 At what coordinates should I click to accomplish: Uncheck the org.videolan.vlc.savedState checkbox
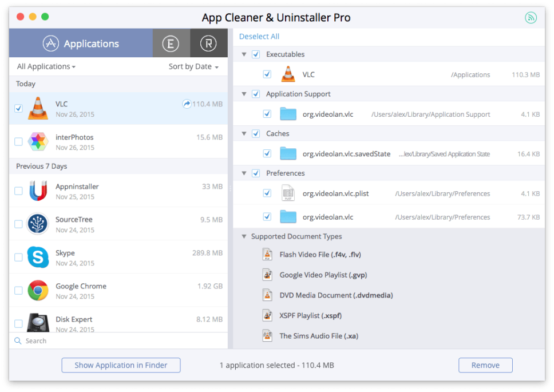click(267, 153)
